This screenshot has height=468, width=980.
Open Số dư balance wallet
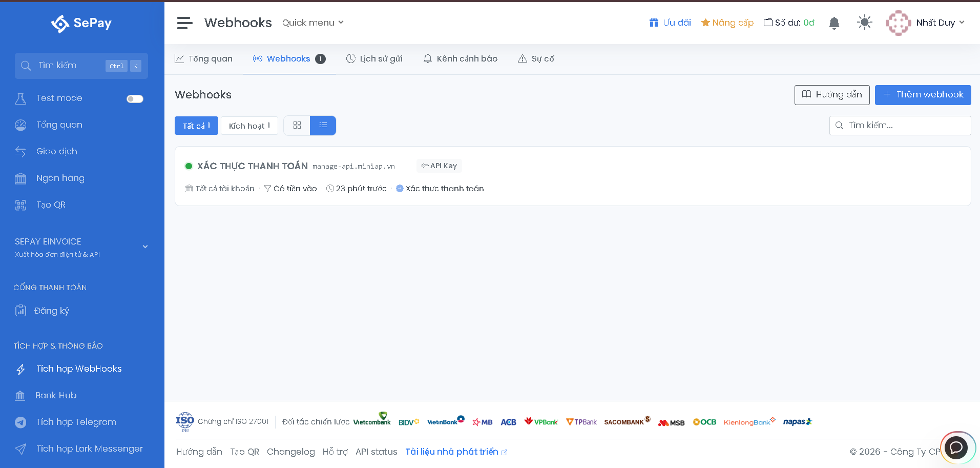click(x=789, y=23)
